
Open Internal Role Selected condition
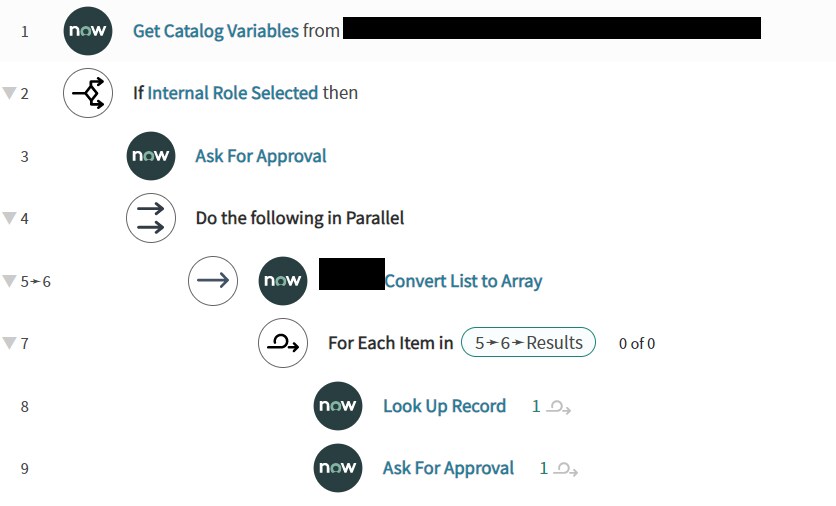(233, 93)
